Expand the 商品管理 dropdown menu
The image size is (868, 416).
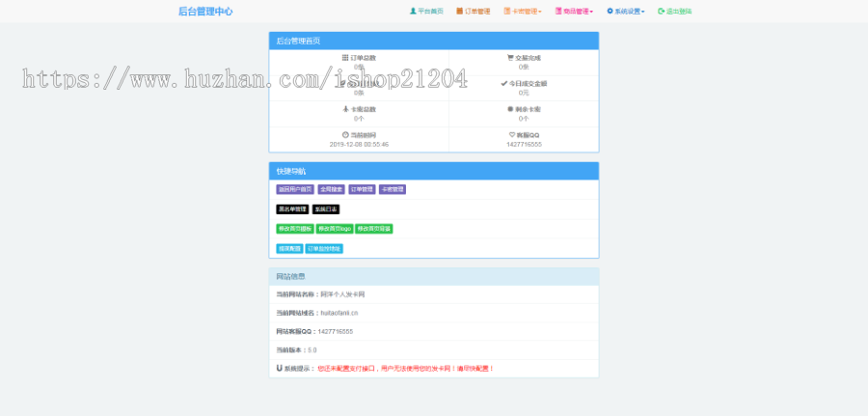click(574, 11)
